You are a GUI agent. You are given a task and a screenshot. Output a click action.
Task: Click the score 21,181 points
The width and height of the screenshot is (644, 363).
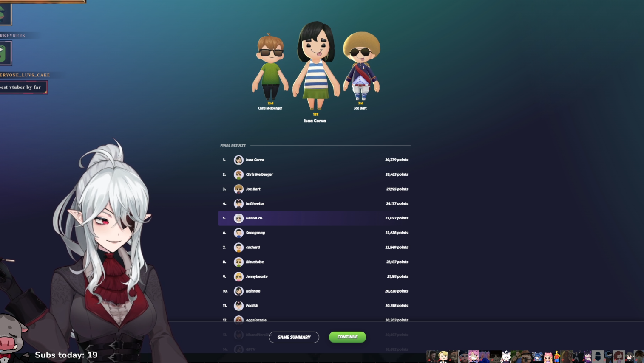pos(397,276)
